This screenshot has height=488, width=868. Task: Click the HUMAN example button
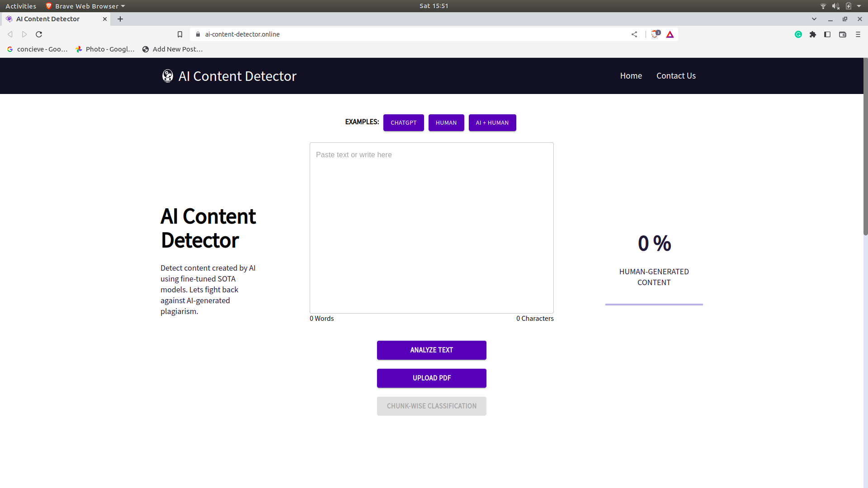446,122
